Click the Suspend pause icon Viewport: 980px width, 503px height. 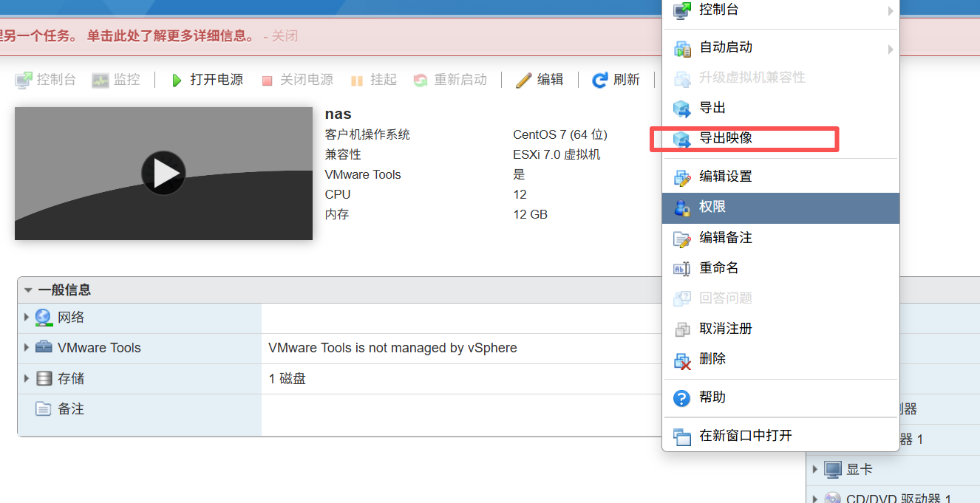click(x=357, y=81)
